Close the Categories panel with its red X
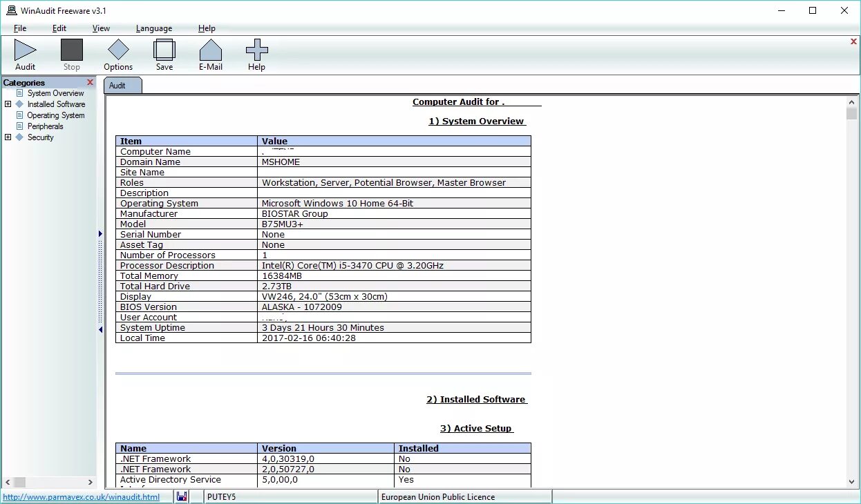The image size is (861, 504). (90, 81)
